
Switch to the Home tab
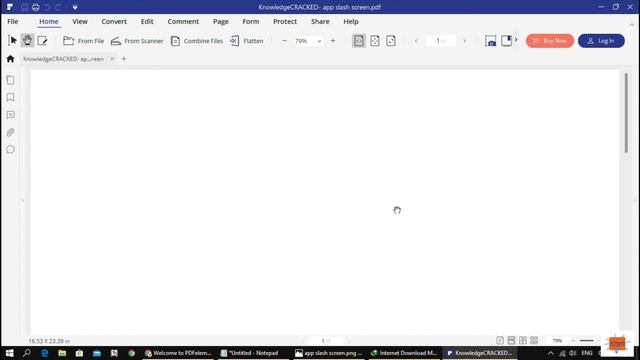click(49, 22)
